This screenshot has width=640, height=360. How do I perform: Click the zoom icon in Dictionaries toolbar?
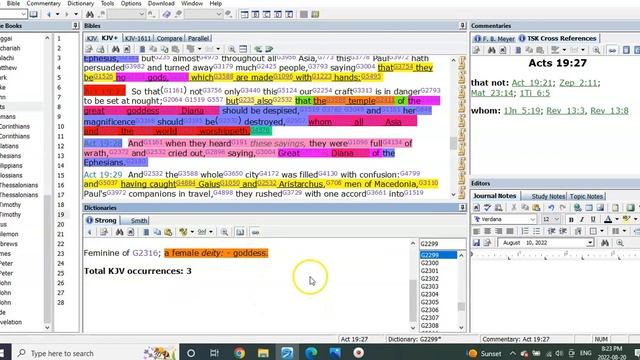pyautogui.click(x=224, y=232)
